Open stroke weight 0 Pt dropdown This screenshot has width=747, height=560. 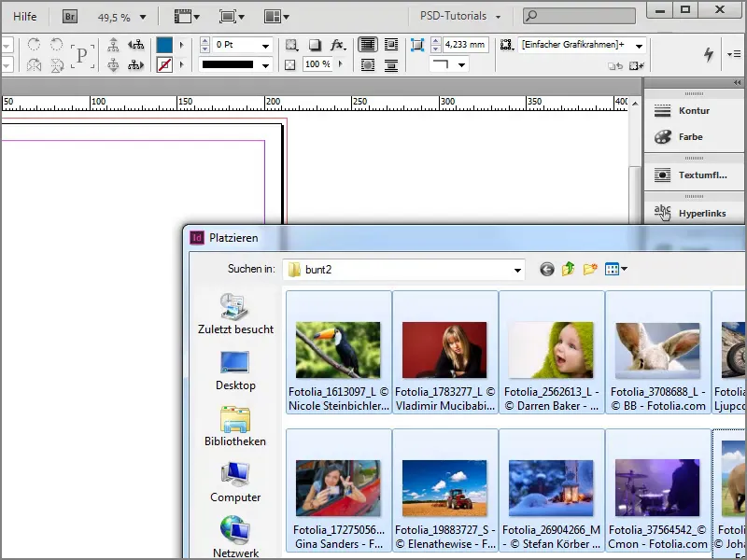coord(265,46)
